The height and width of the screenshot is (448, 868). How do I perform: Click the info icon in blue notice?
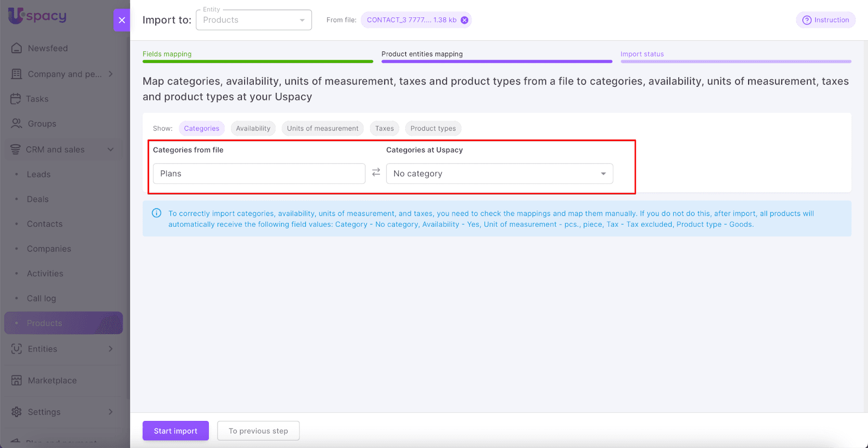tap(157, 213)
